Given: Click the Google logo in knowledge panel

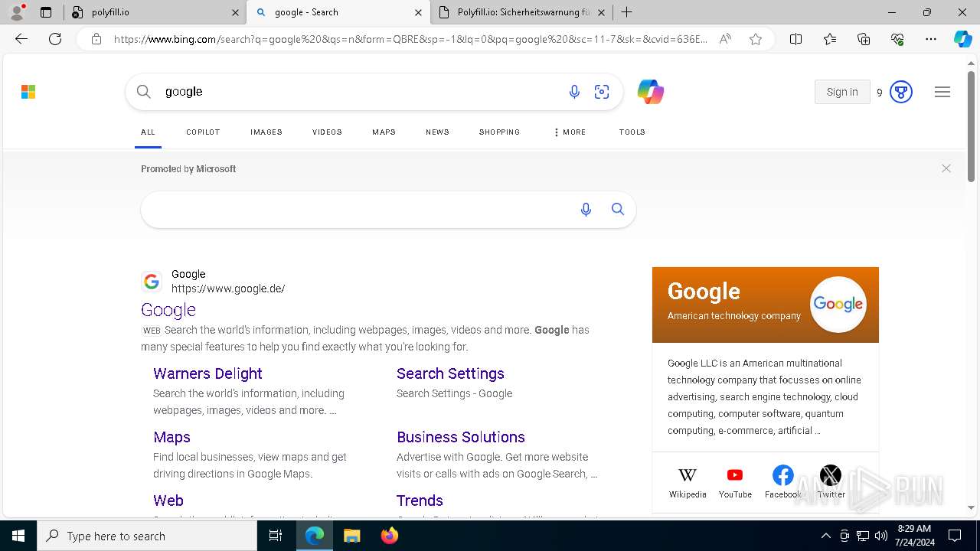Looking at the screenshot, I should click(x=838, y=305).
